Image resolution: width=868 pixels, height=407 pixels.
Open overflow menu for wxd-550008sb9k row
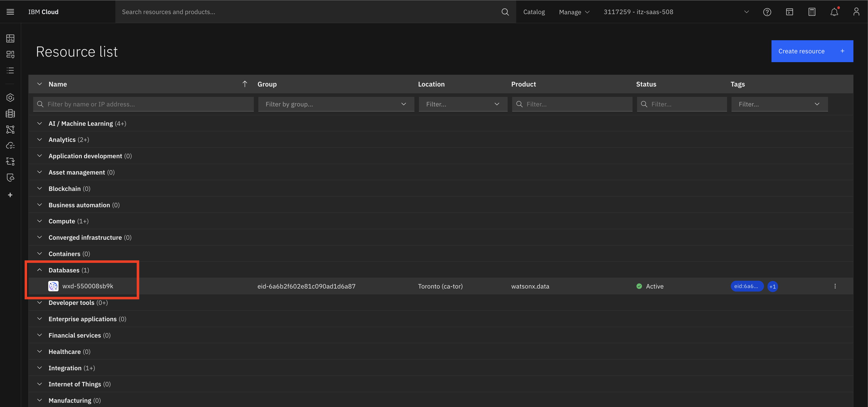click(835, 286)
